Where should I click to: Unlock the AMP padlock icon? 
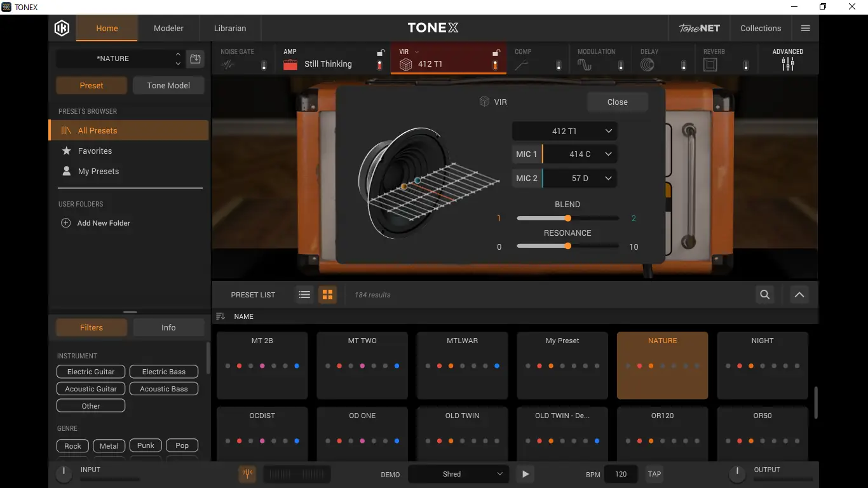click(x=381, y=53)
